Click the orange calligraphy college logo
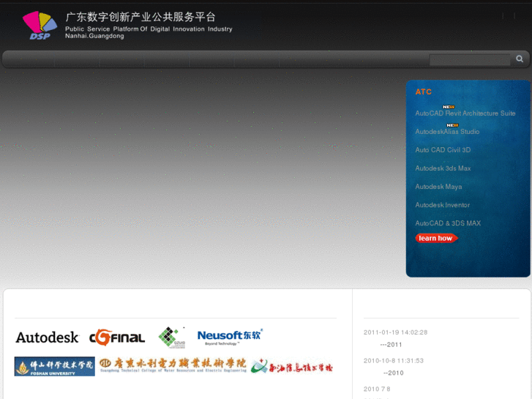 173,365
